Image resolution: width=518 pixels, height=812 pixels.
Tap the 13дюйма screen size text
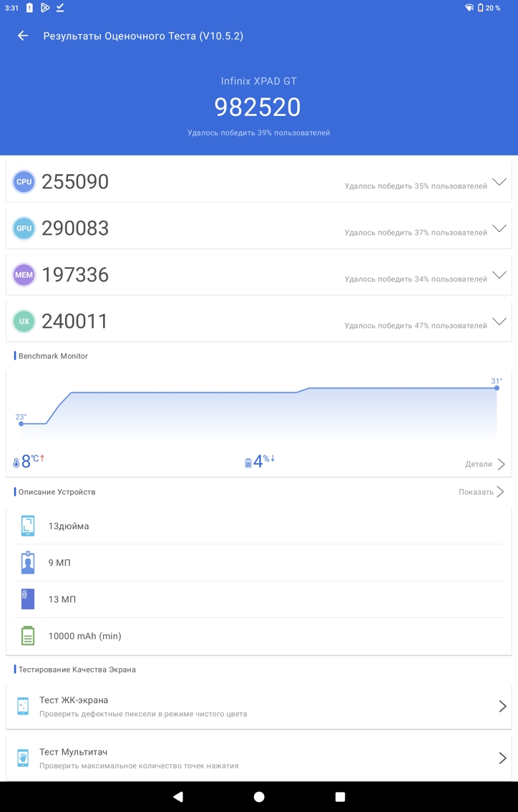click(69, 526)
